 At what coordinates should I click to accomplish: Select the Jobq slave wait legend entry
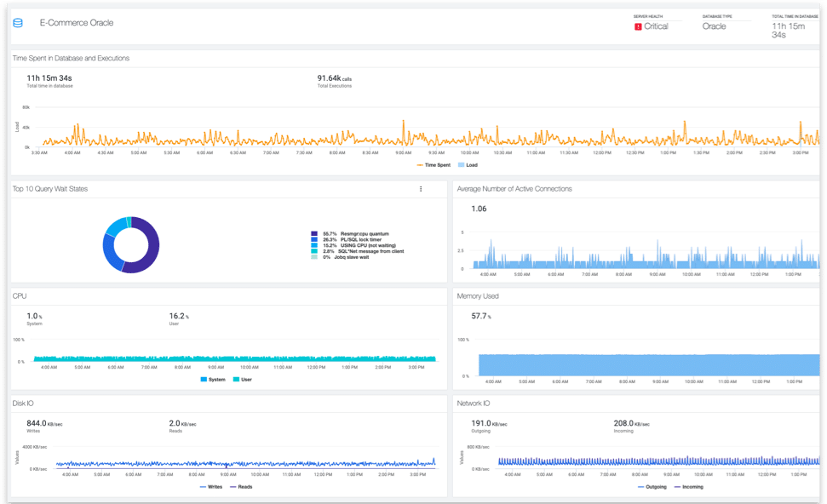340,257
